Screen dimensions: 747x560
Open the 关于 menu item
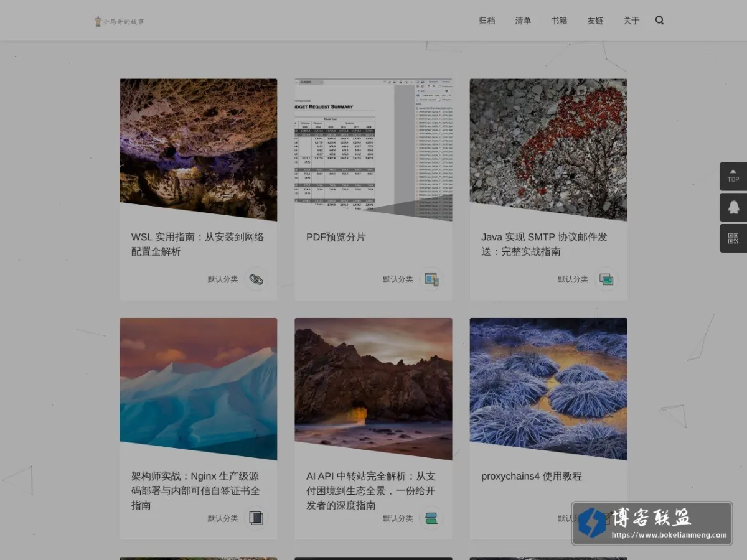[x=631, y=21]
